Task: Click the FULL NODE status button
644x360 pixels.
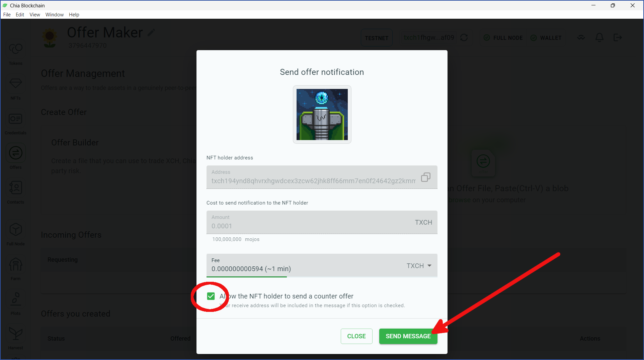Action: click(x=503, y=38)
